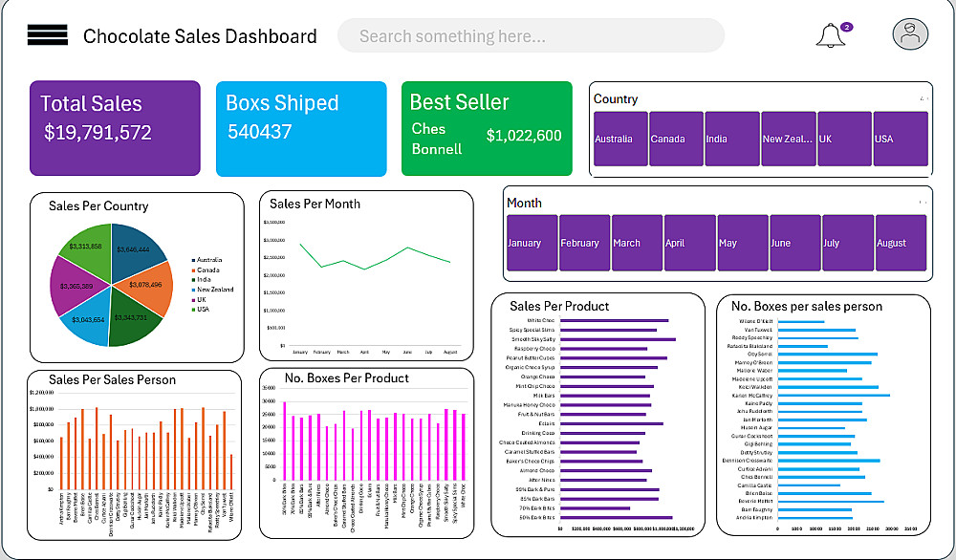Select the New Zealand slicer button

[788, 140]
